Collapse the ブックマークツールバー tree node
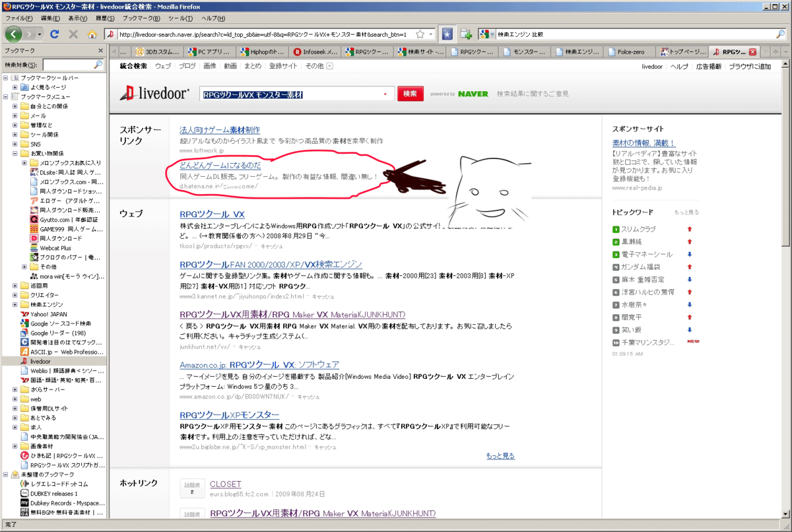The width and height of the screenshot is (792, 532). (x=6, y=78)
